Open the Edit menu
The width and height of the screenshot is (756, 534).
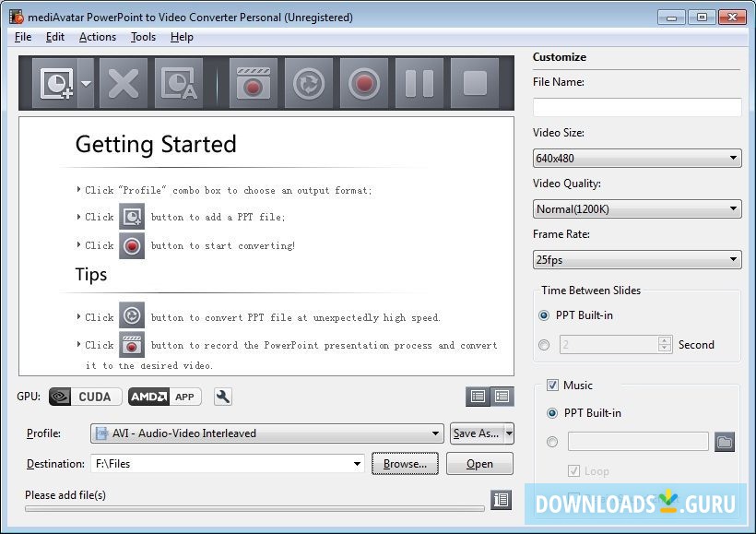click(55, 37)
